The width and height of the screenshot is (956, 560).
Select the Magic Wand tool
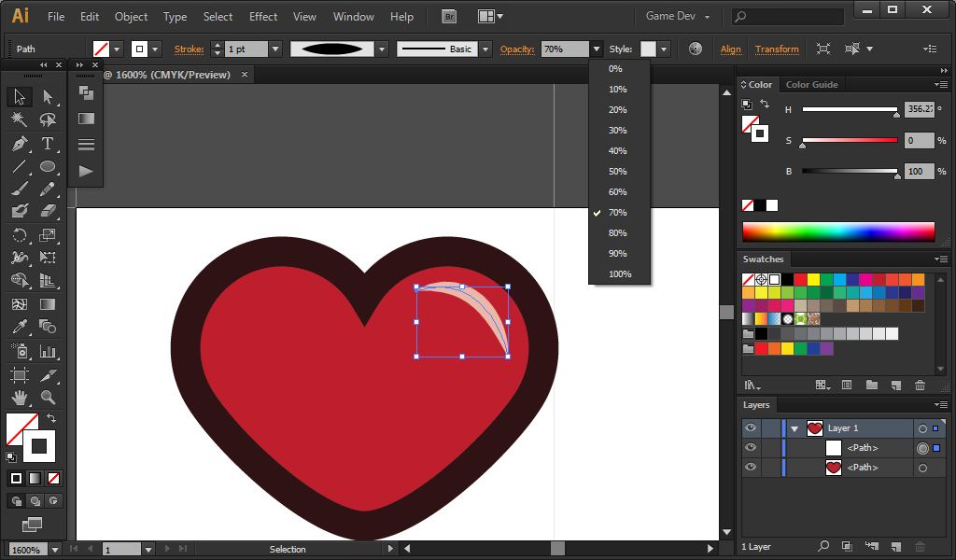click(x=20, y=120)
